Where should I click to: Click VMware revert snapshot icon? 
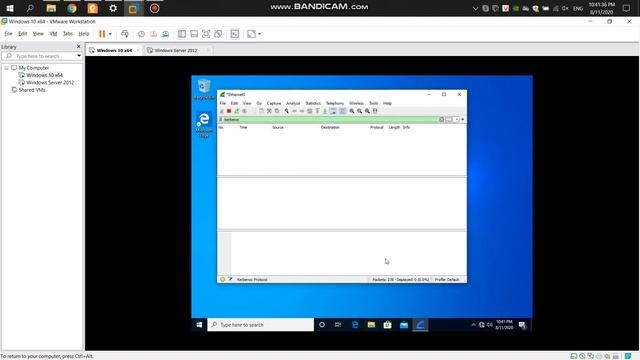[153, 34]
